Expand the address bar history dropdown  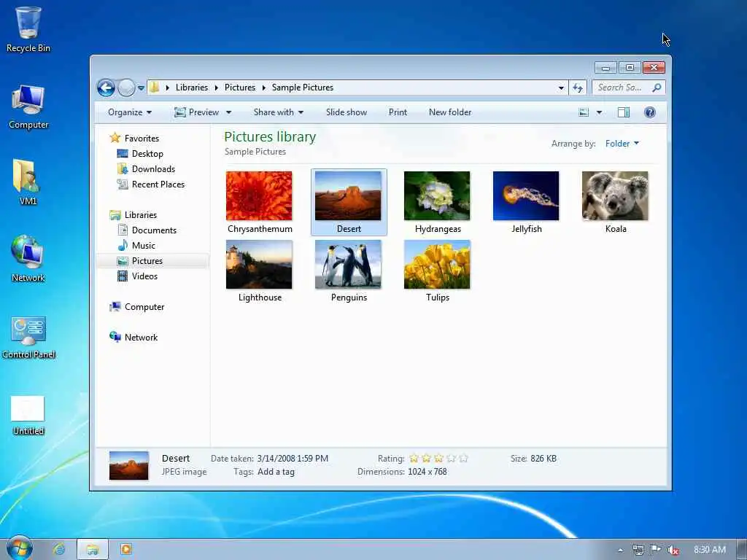point(561,87)
